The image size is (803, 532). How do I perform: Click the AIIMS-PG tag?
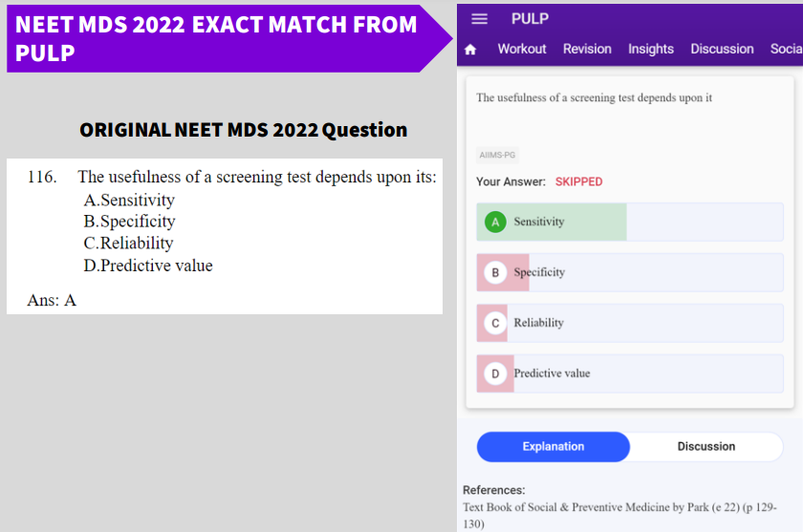(x=496, y=156)
